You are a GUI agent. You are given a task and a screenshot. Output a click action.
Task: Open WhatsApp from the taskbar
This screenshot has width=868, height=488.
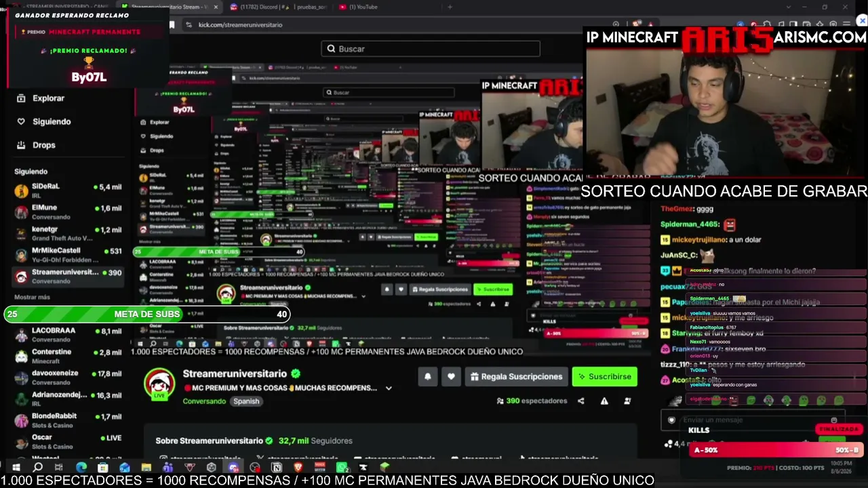342,467
